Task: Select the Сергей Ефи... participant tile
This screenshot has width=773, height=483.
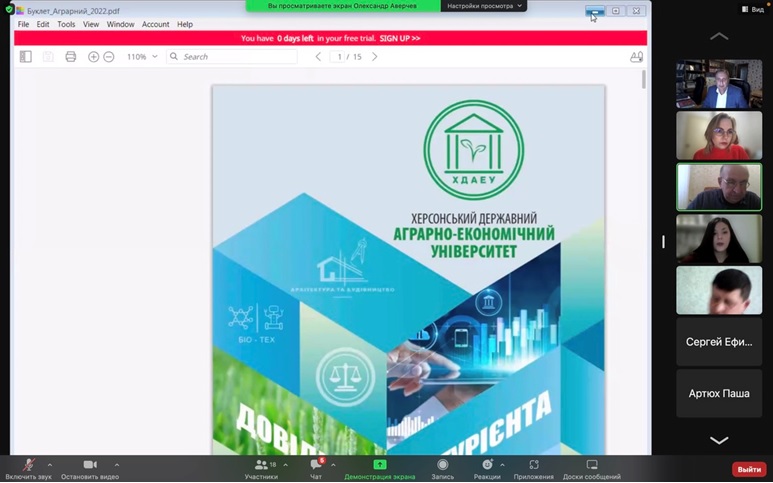Action: click(719, 342)
